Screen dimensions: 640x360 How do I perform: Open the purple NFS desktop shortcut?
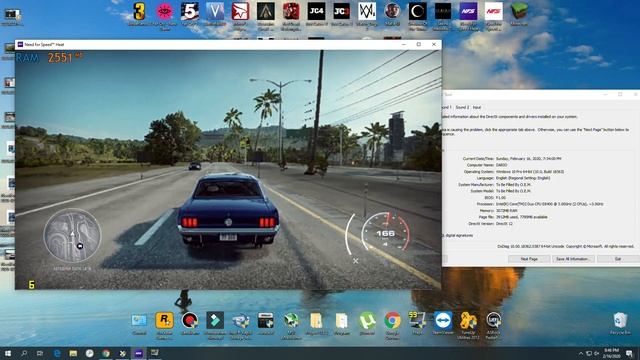pyautogui.click(x=468, y=12)
